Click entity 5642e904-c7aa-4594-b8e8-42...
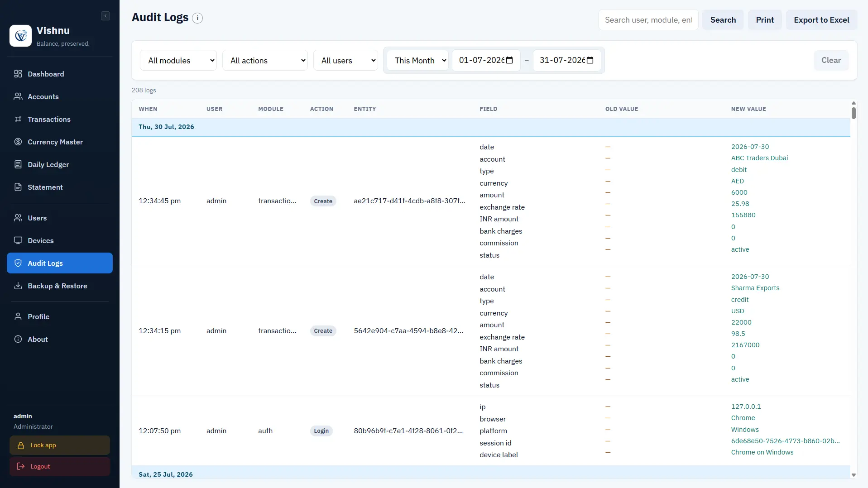The image size is (868, 488). 408,331
